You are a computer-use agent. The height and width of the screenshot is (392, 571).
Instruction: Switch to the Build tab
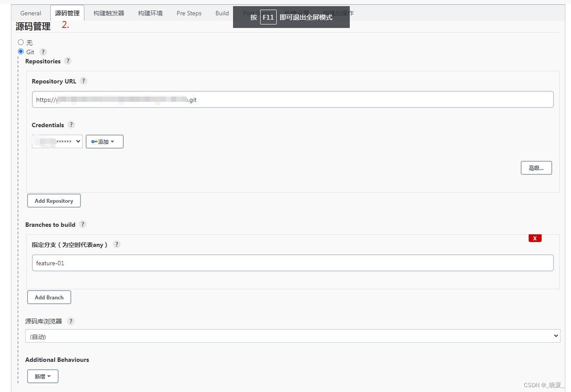tap(222, 13)
